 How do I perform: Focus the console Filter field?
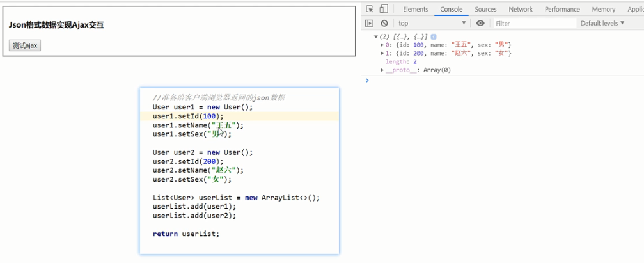point(535,24)
